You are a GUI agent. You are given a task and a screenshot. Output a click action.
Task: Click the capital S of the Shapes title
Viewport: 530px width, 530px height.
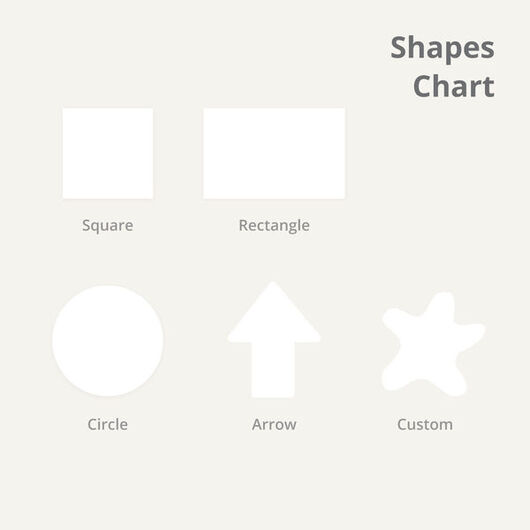pos(399,47)
